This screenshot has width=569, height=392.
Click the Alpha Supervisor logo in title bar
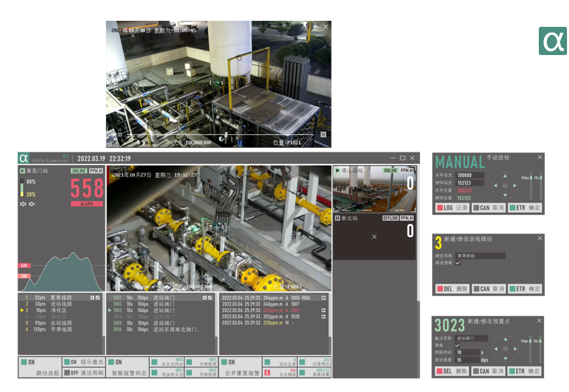(x=24, y=158)
